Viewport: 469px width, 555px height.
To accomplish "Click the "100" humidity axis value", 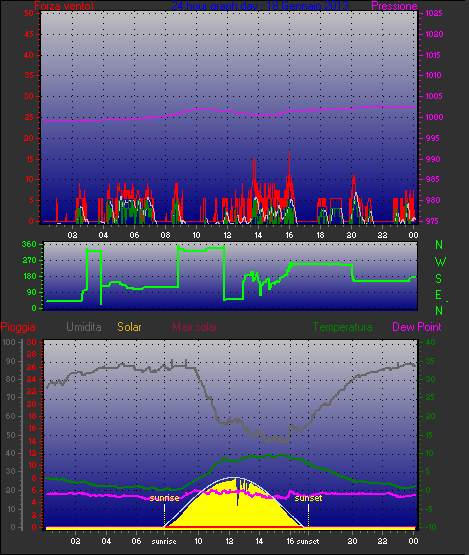I will point(8,342).
